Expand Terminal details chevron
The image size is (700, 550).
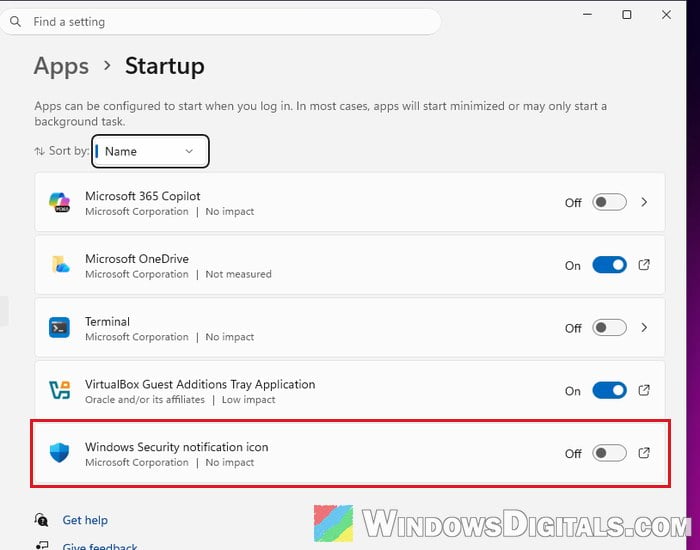point(644,328)
